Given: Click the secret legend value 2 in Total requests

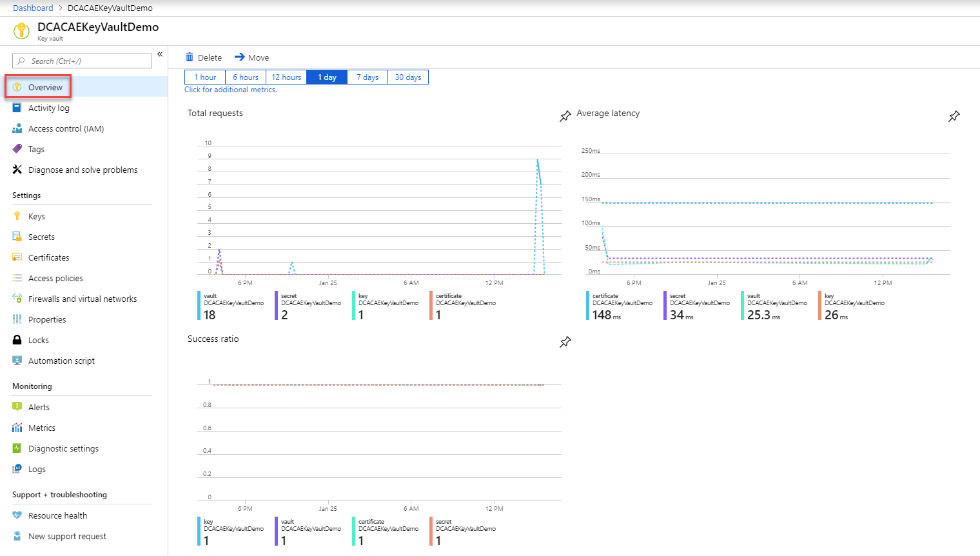Looking at the screenshot, I should coord(284,315).
